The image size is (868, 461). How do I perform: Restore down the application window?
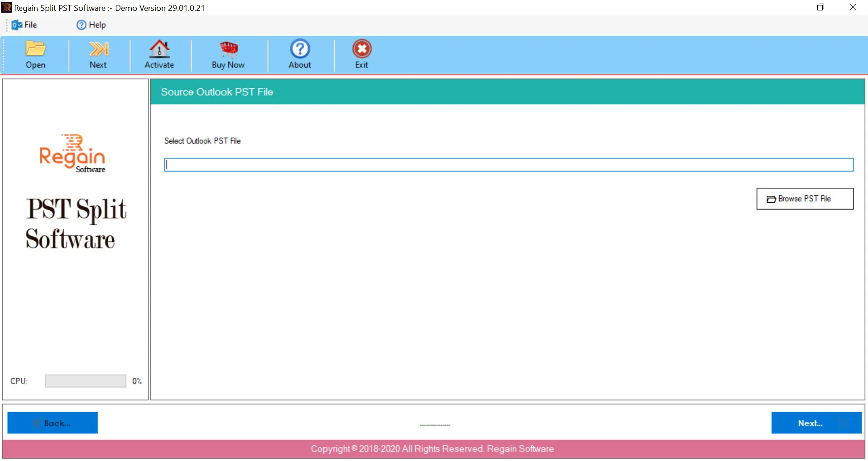click(x=820, y=7)
